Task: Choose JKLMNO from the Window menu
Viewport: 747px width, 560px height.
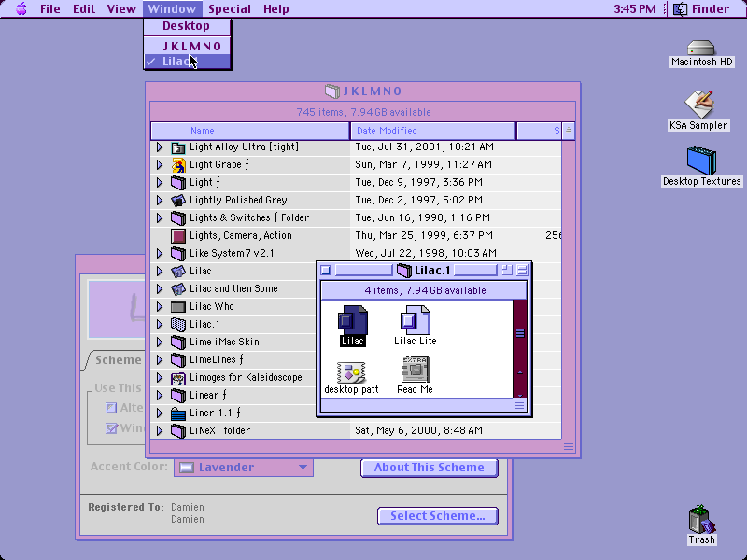Action: [188, 46]
